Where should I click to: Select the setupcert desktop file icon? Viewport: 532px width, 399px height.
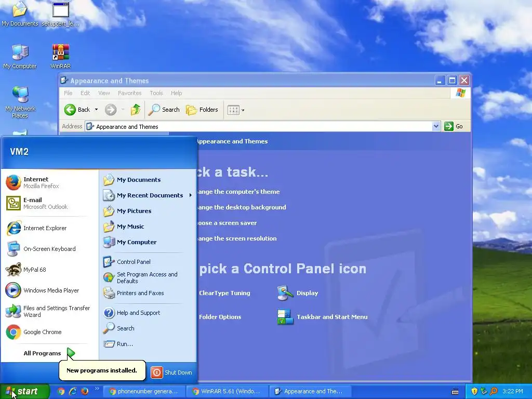pos(60,14)
